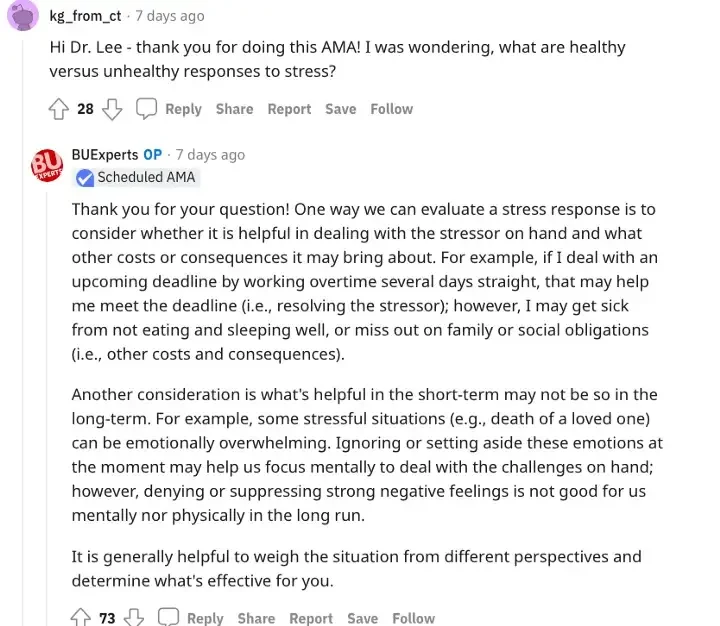Downvote kg_from_ct's question comment

click(112, 109)
